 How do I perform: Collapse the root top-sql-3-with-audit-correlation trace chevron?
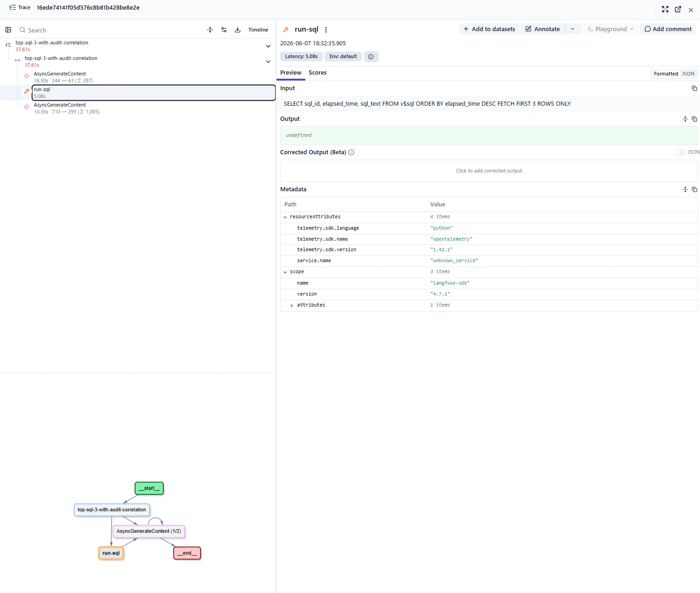[x=268, y=46]
